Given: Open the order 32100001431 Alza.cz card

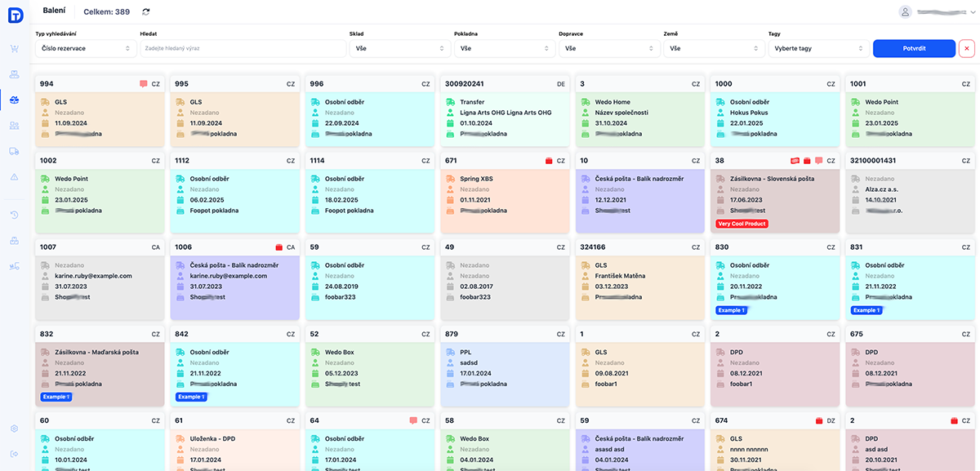Looking at the screenshot, I should coord(910,192).
